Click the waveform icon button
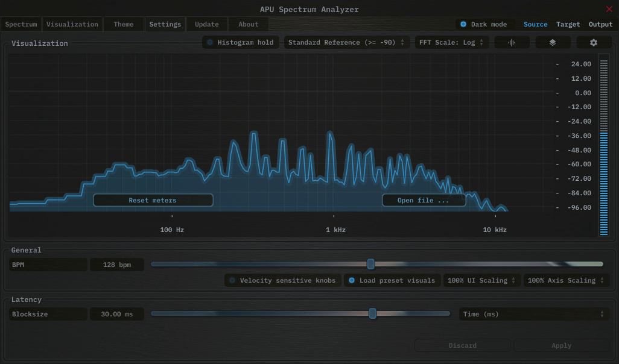Viewport: 619px width, 364px height. [512, 43]
